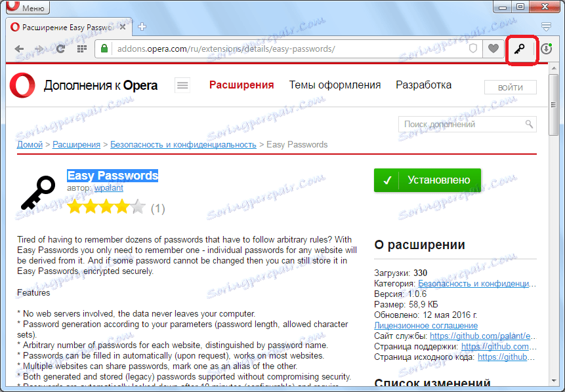Select the Темы оформления navigation item

click(335, 85)
